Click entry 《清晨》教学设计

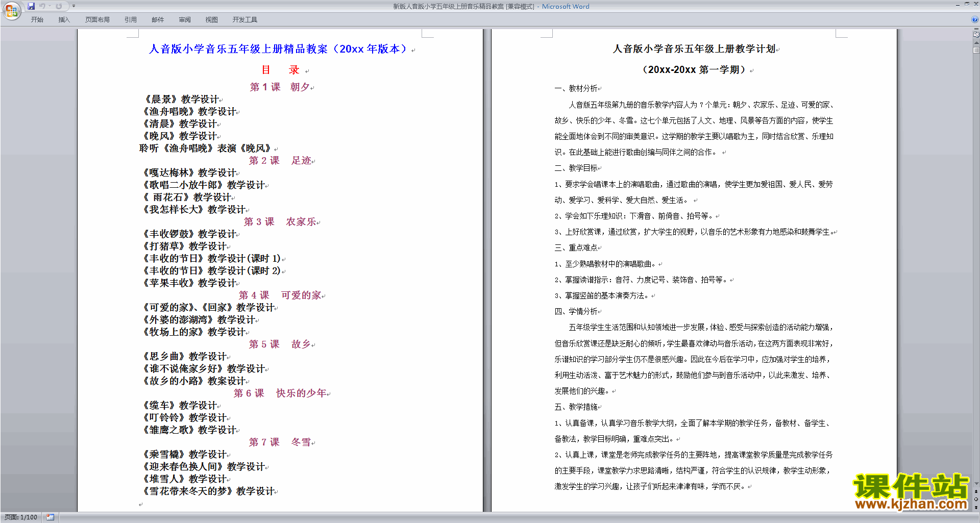pyautogui.click(x=180, y=124)
